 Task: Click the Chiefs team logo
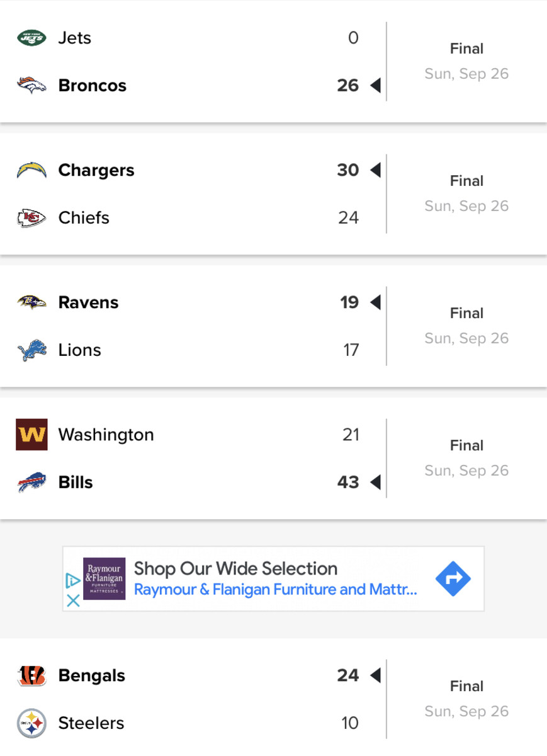coord(31,218)
